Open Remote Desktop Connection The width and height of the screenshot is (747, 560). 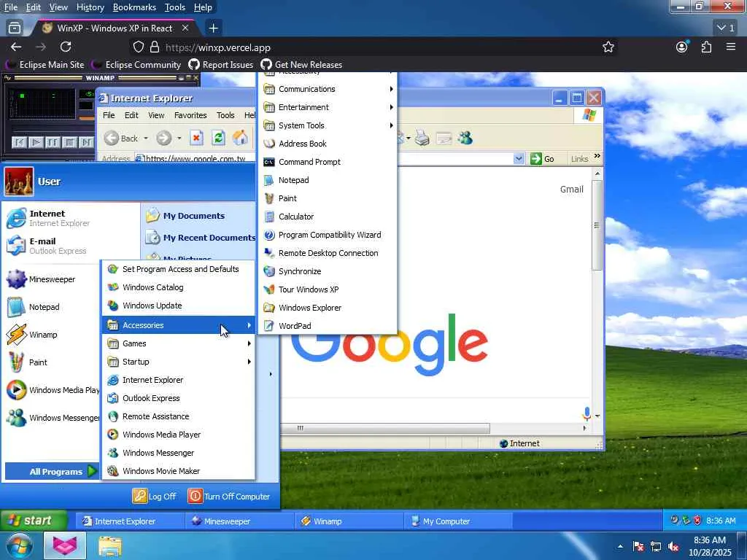pos(328,253)
